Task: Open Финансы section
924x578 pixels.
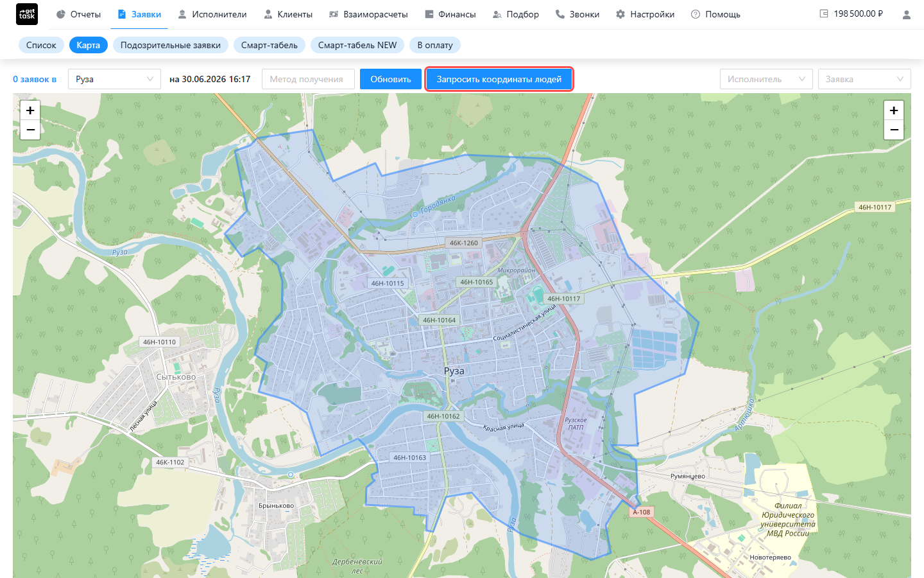Action: click(450, 14)
